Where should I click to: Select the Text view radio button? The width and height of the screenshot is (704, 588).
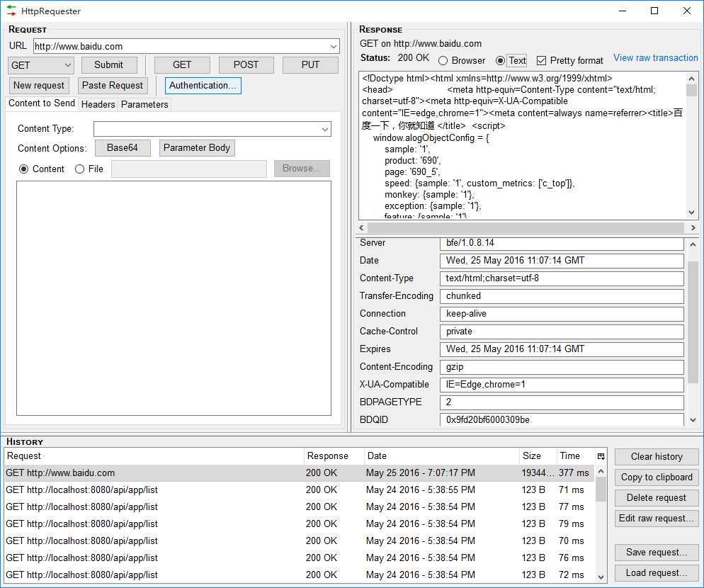500,61
